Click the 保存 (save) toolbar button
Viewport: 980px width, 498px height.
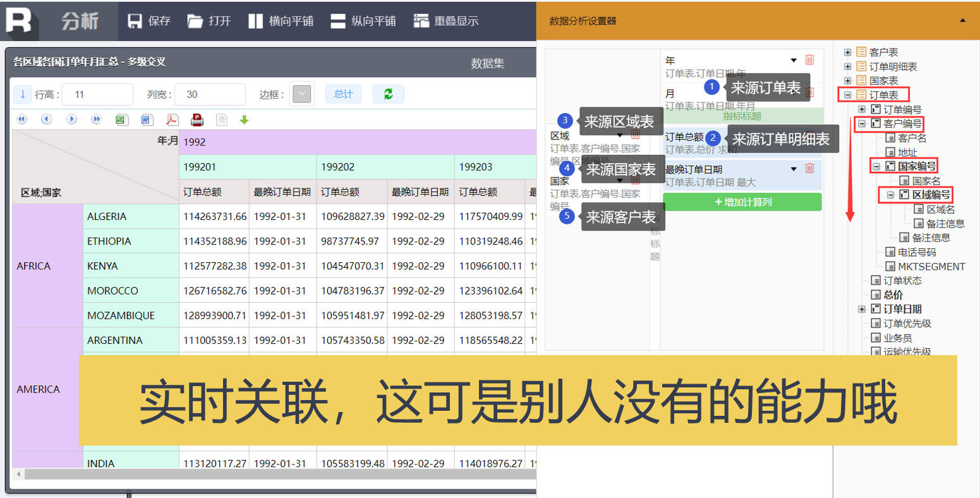tap(149, 21)
